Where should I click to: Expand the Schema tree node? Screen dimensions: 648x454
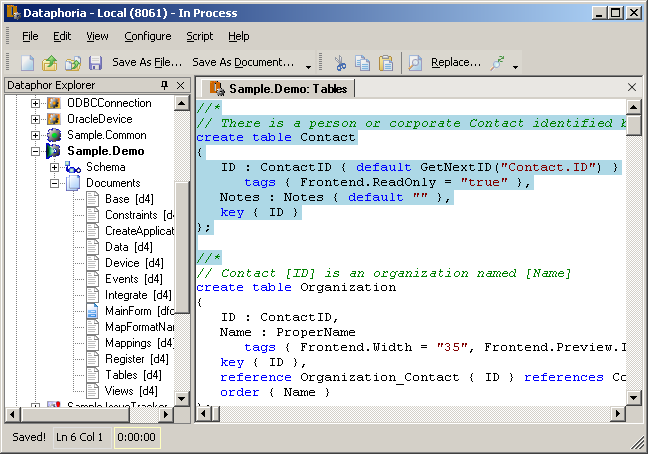tap(54, 167)
